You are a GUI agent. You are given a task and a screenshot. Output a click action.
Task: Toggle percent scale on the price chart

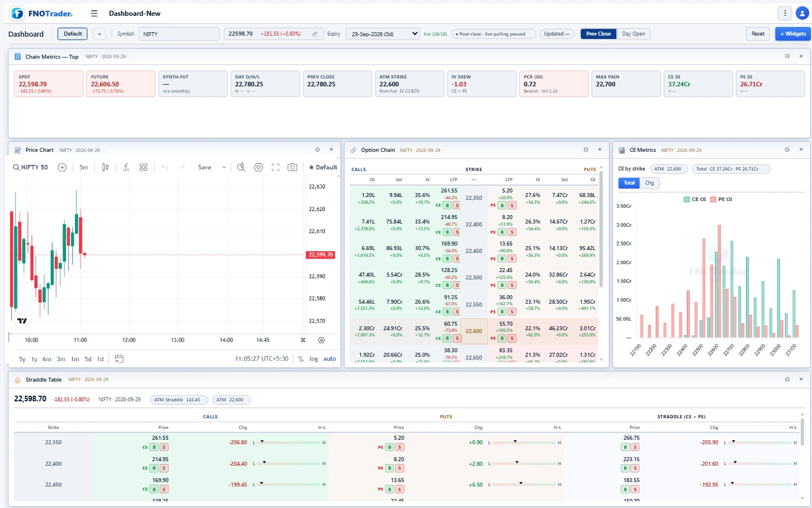[301, 359]
